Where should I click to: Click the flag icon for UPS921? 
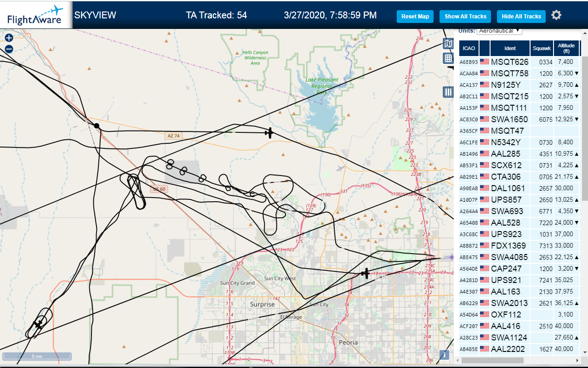click(x=485, y=280)
